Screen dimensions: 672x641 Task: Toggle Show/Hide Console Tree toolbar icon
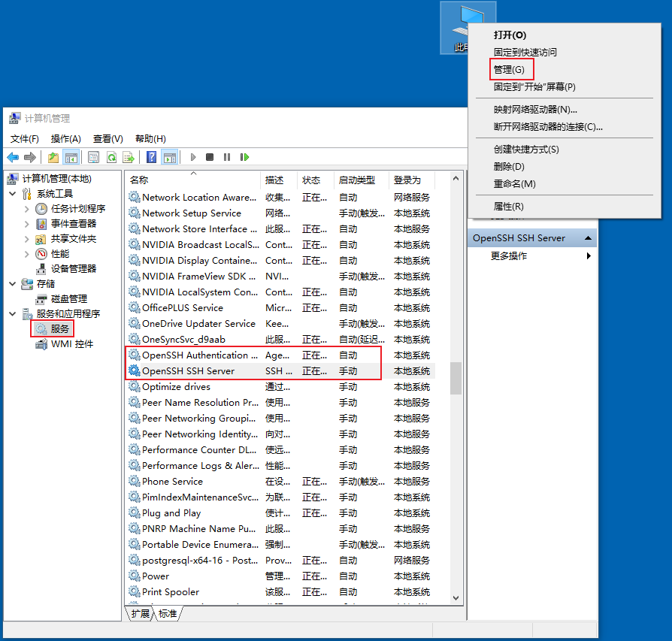[x=71, y=157]
